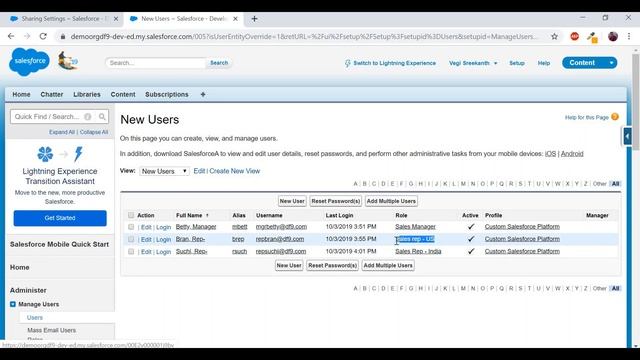Viewport: 640px width, 360px height.
Task: Click into the header Search field
Action: 156,63
